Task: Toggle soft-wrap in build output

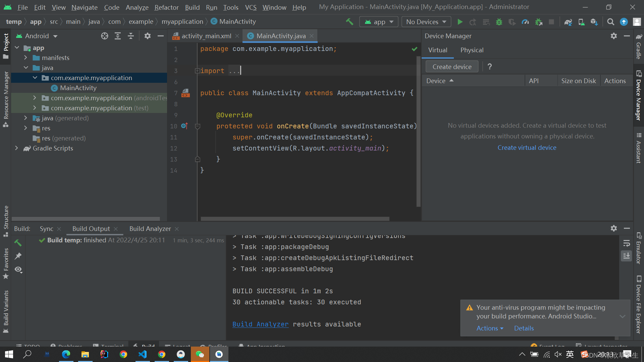Action: (x=626, y=243)
